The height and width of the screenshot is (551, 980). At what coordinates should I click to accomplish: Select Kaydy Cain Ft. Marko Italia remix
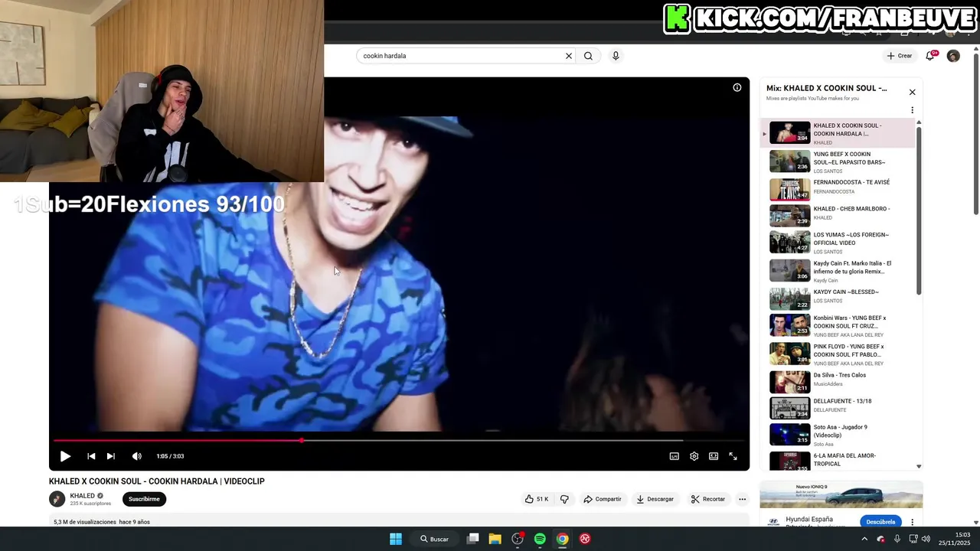pyautogui.click(x=838, y=270)
